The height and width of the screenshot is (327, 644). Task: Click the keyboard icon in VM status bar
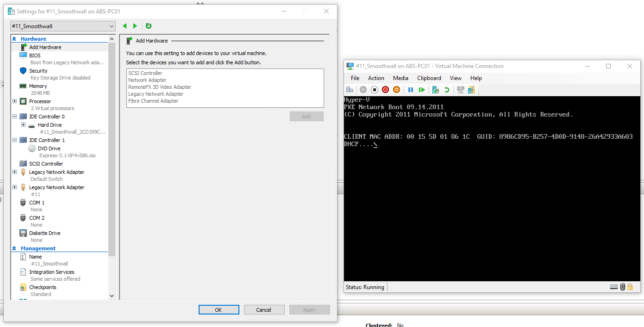click(614, 287)
